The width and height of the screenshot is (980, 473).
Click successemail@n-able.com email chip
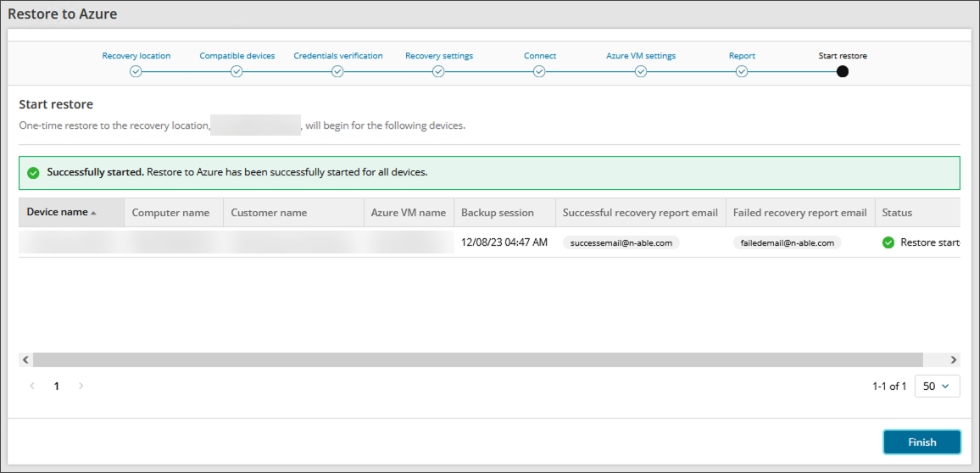621,242
